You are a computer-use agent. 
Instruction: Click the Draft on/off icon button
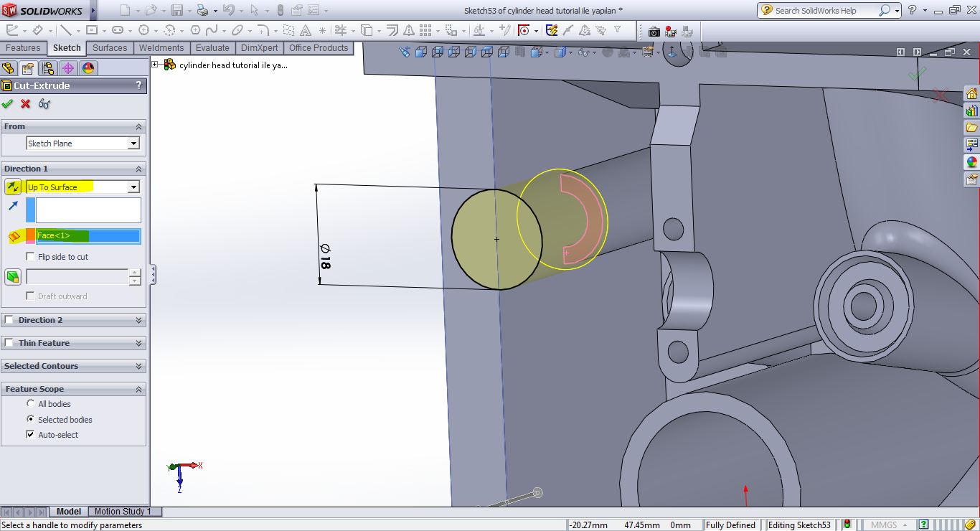coord(13,277)
